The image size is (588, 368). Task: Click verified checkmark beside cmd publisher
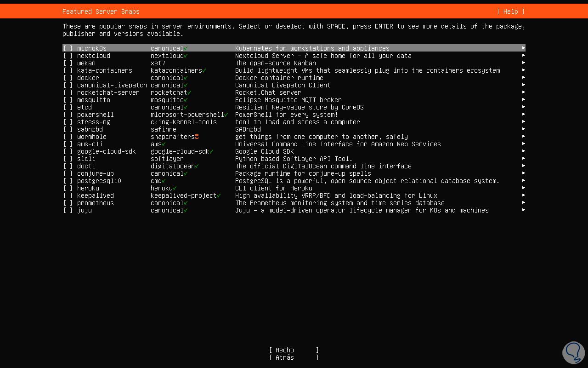pyautogui.click(x=164, y=181)
